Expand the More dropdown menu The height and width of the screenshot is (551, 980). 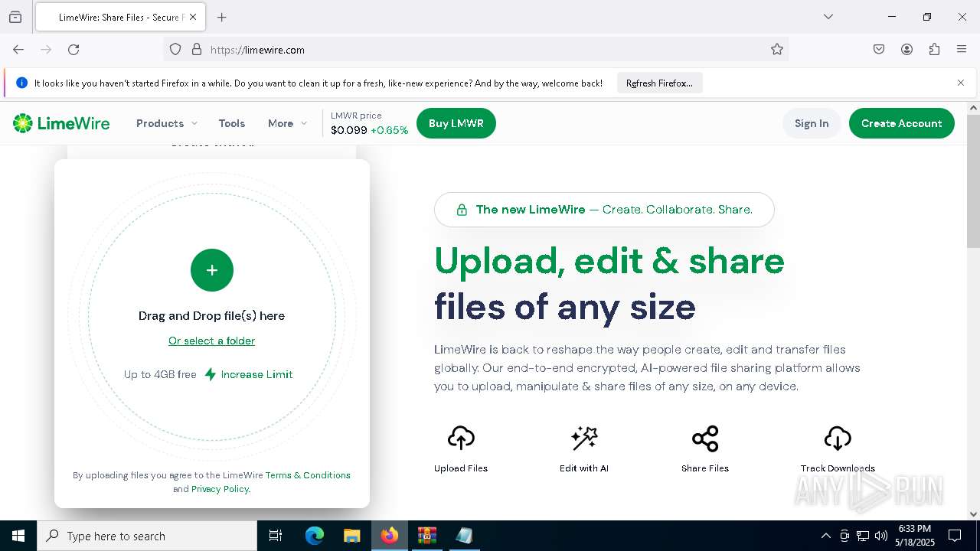click(288, 123)
